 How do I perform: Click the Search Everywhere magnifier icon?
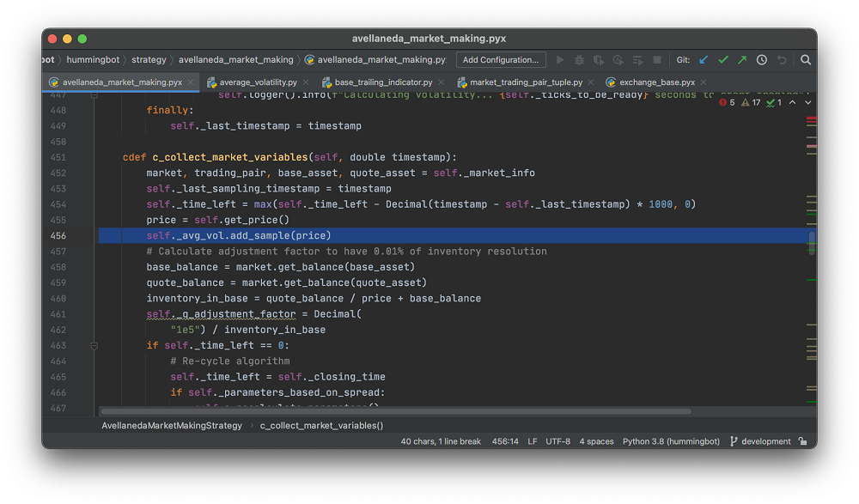point(806,60)
